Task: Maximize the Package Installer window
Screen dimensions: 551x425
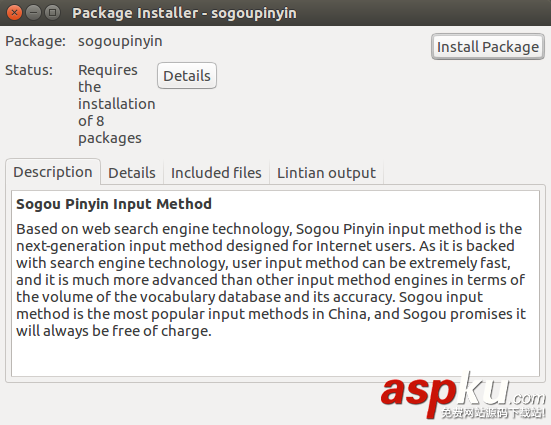Action: pyautogui.click(x=52, y=13)
